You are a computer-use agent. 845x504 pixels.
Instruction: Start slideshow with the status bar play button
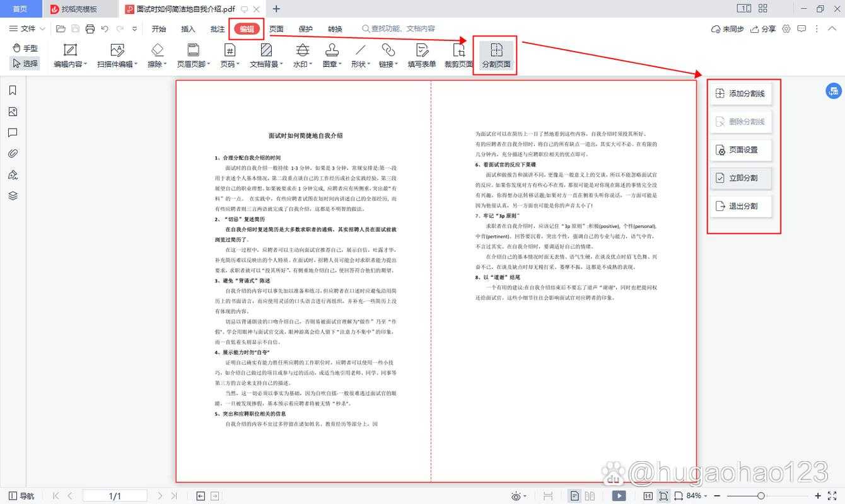pyautogui.click(x=619, y=496)
